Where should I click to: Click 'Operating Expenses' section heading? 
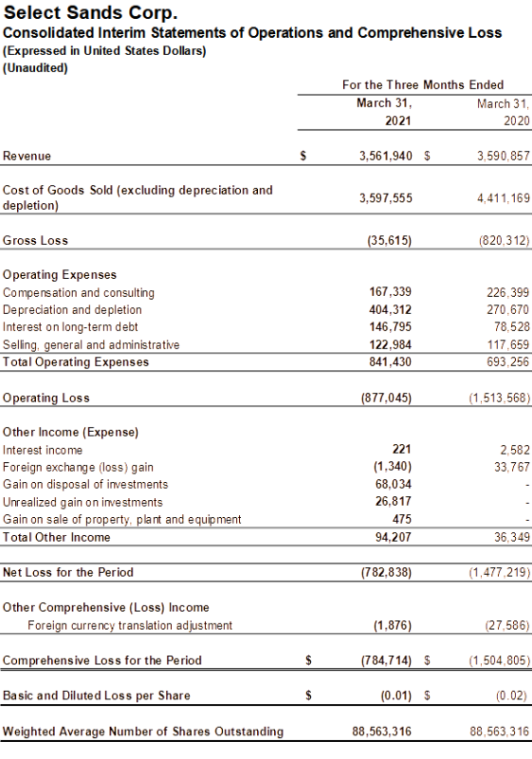60,275
